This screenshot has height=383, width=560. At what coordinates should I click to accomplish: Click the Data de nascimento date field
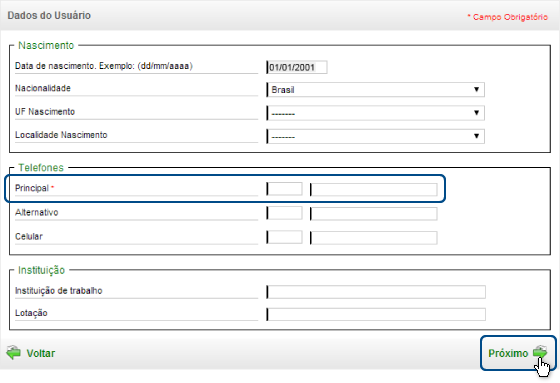pyautogui.click(x=297, y=67)
